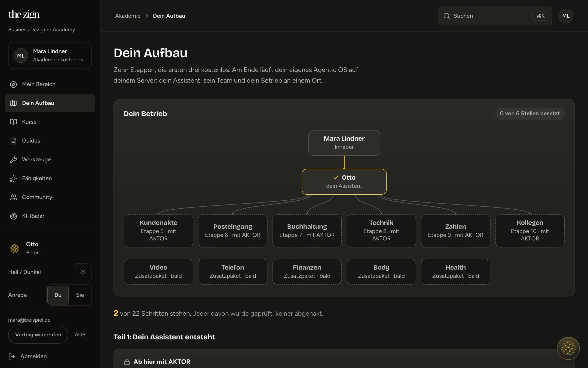The image size is (588, 368).
Task: Open the KI-Radar radar icon
Action: (x=13, y=216)
